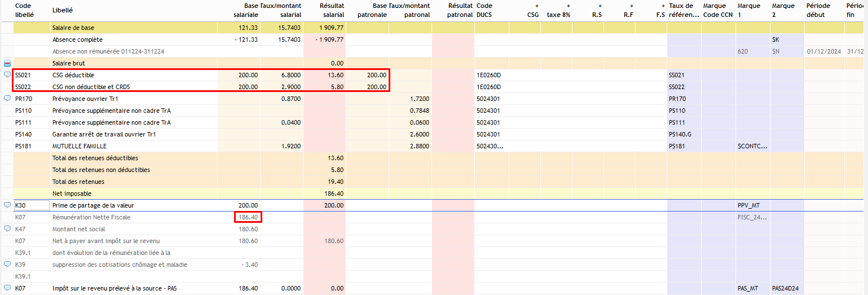This screenshot has height=295, width=868.
Task: Click the comment icon beside K39 row
Action: tap(7, 265)
